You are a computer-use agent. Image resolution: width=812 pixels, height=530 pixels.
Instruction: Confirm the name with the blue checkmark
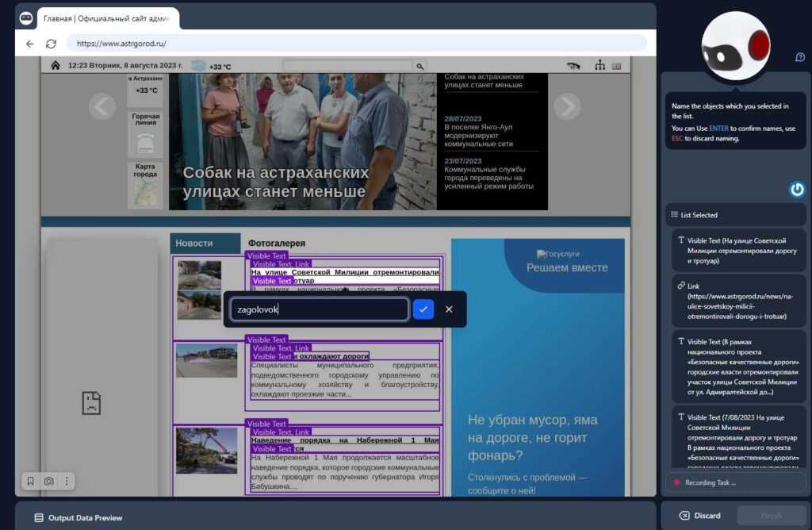point(423,309)
